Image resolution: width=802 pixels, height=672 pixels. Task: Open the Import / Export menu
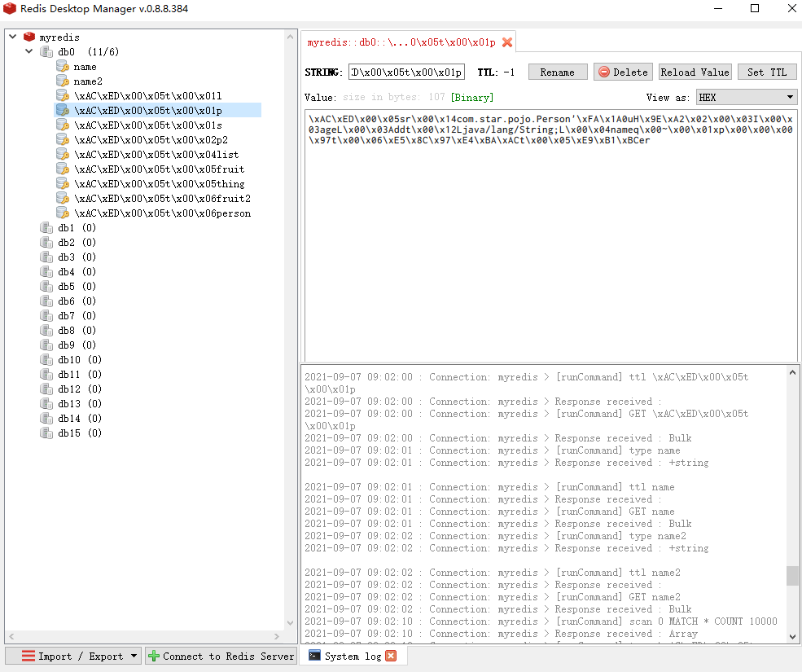point(72,656)
